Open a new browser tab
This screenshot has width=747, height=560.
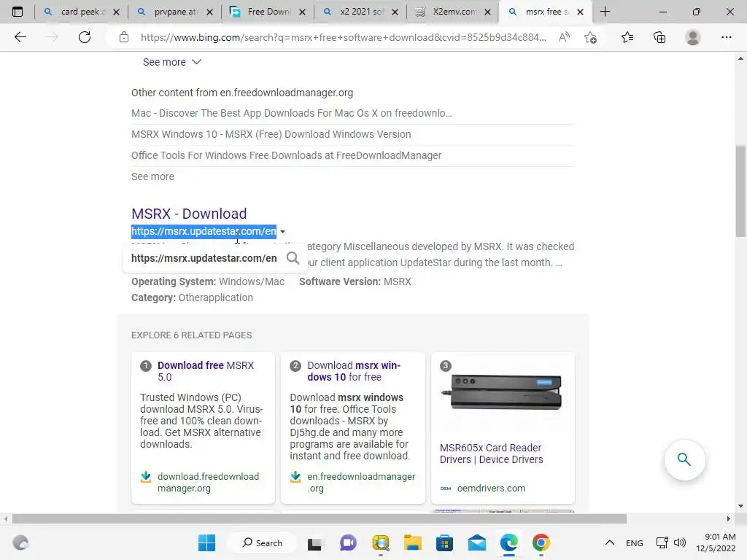tap(605, 12)
